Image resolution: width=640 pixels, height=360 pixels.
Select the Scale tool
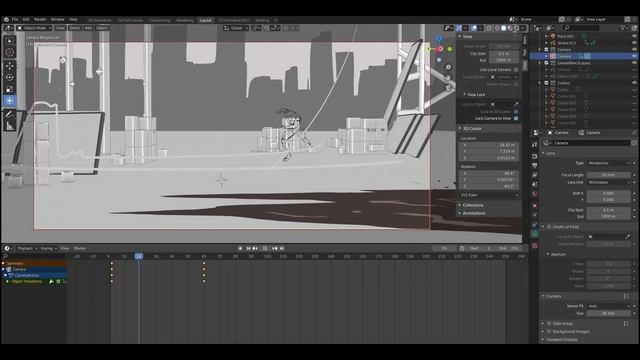pyautogui.click(x=10, y=89)
